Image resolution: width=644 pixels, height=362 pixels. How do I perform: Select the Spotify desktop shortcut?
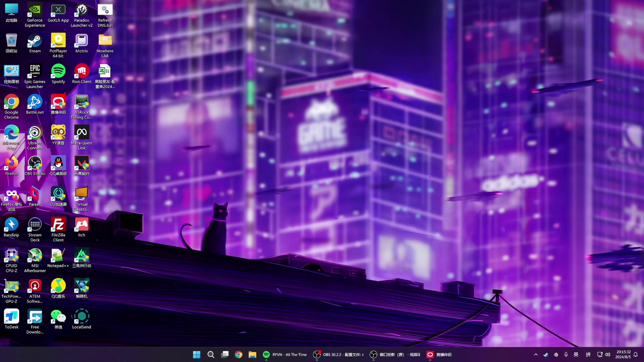(58, 71)
